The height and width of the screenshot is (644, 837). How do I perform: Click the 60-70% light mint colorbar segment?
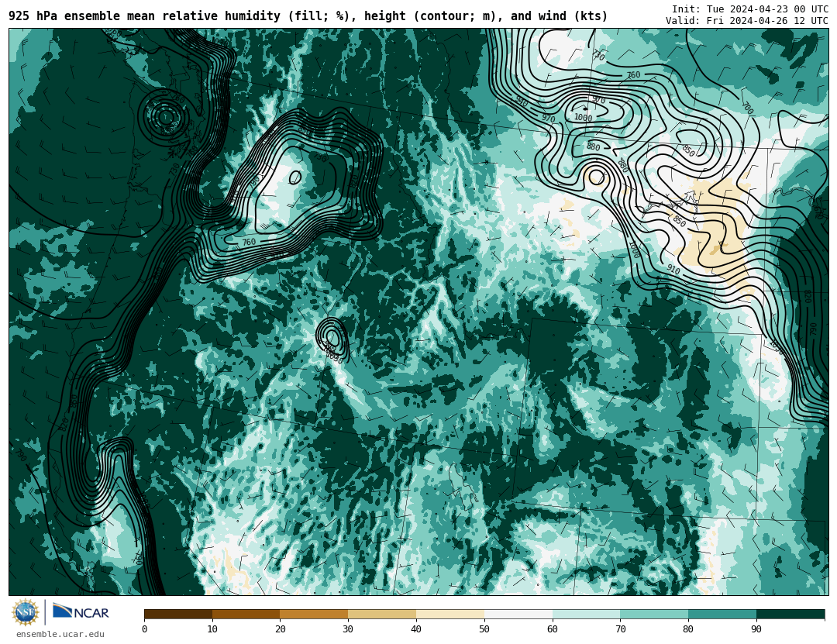pos(586,615)
